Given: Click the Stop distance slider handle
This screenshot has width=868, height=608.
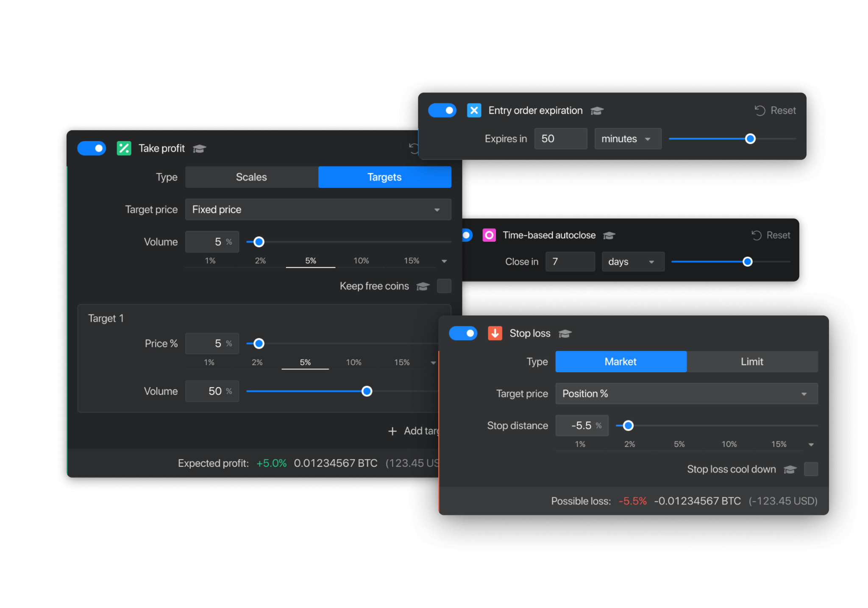Looking at the screenshot, I should point(628,426).
